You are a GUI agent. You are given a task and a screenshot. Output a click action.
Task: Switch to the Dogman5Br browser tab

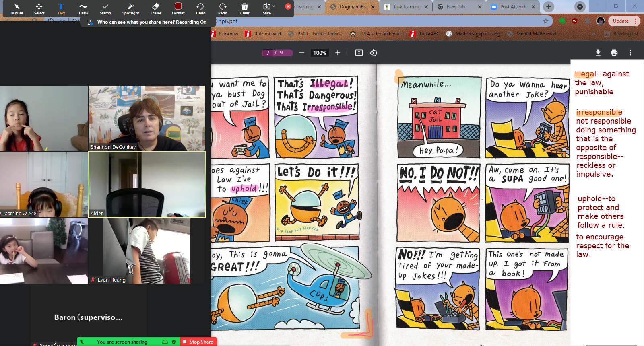(x=352, y=7)
